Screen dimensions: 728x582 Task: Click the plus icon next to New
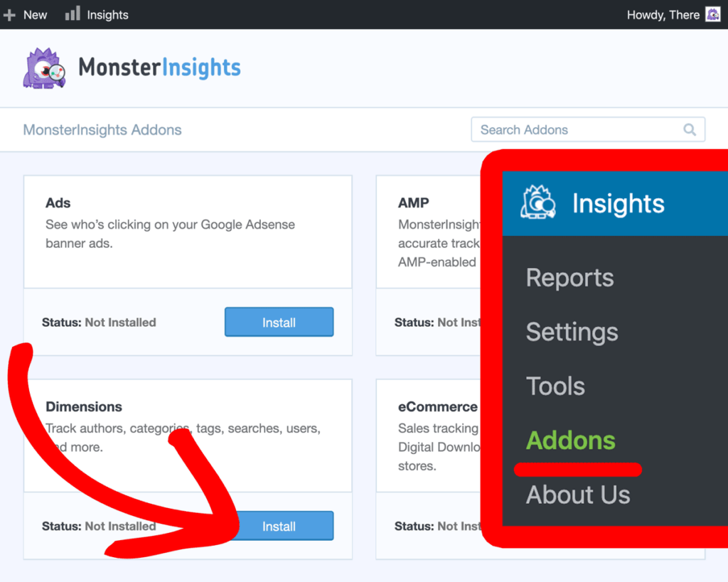(9, 14)
